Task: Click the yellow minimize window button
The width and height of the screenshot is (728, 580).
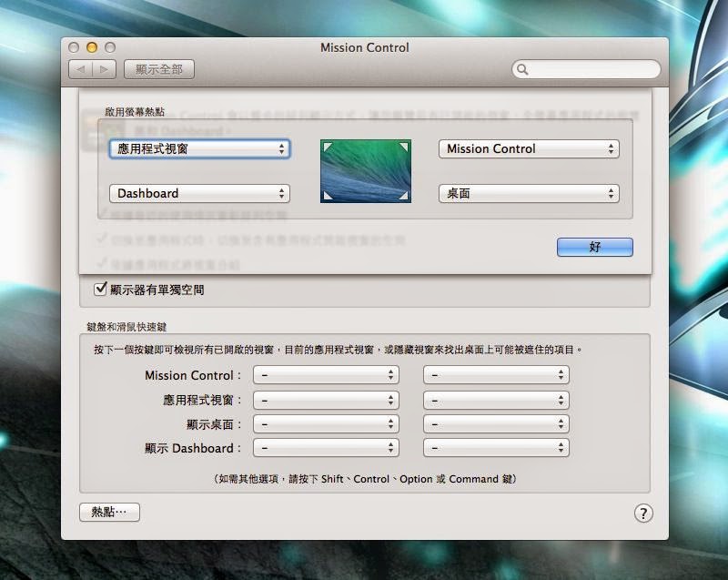Action: [x=92, y=47]
